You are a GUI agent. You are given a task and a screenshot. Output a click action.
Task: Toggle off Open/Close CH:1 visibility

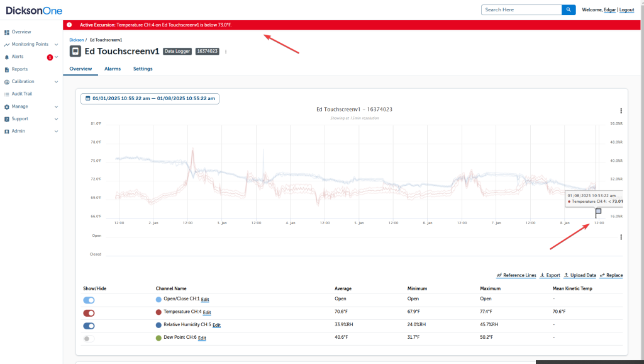89,300
